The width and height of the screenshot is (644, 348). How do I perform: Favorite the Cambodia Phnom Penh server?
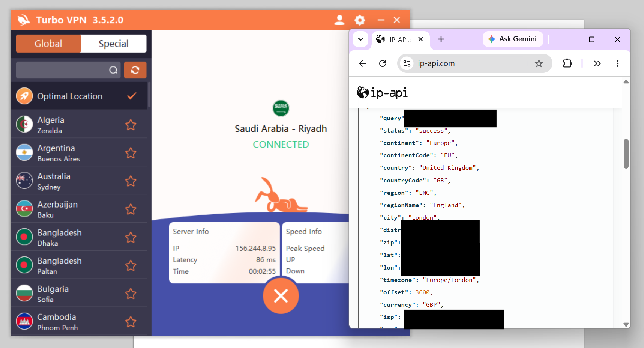(131, 322)
